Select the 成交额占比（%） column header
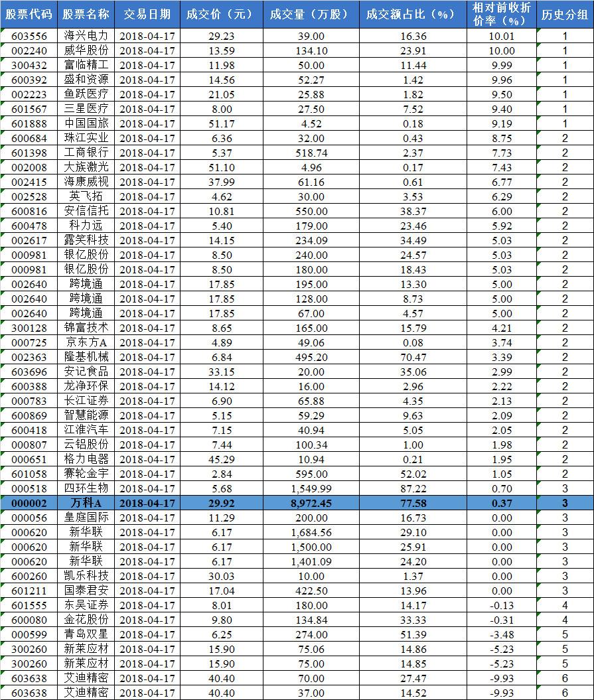Viewport: 594px width, 700px height. (413, 14)
